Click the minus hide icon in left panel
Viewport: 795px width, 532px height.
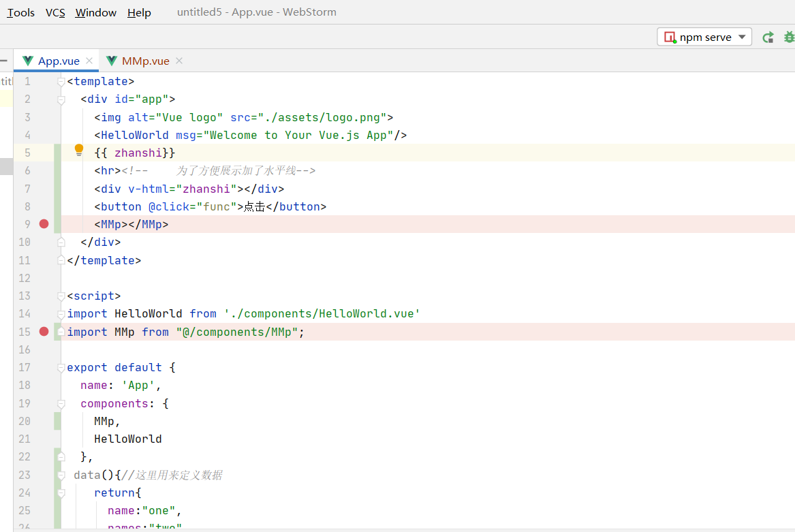pyautogui.click(x=4, y=61)
